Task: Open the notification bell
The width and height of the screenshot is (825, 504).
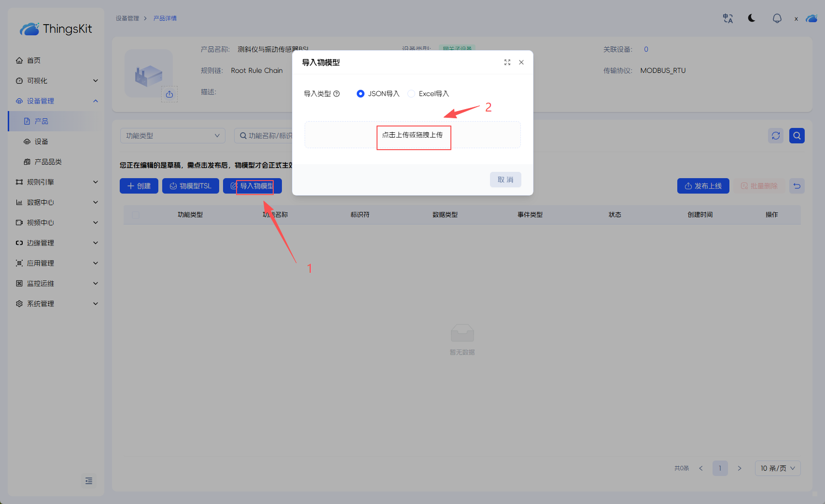Action: coord(777,18)
